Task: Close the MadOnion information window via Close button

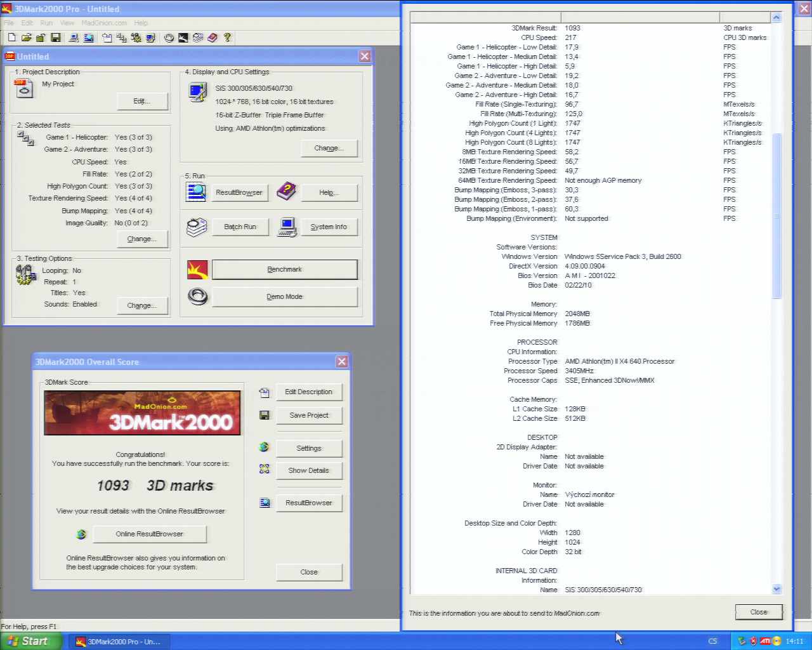Action: [759, 612]
